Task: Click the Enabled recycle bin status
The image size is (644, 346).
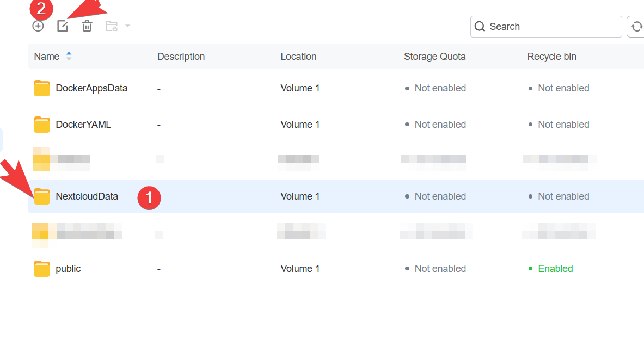Action: pos(555,269)
